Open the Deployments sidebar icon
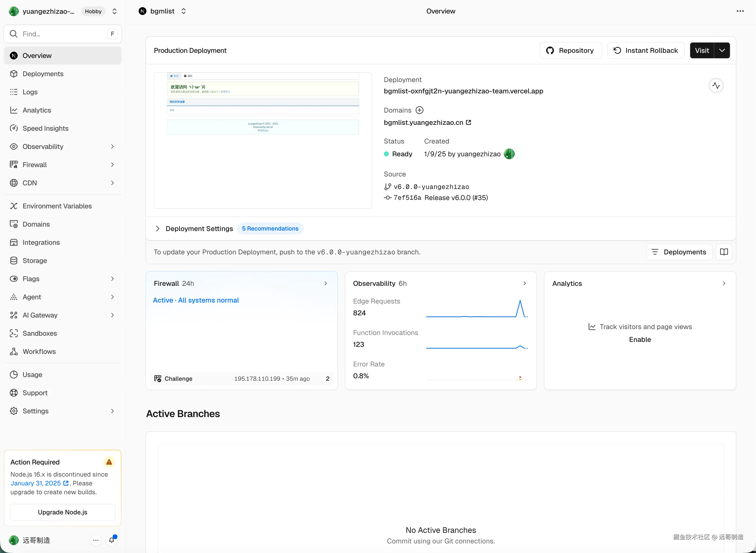 (x=14, y=74)
